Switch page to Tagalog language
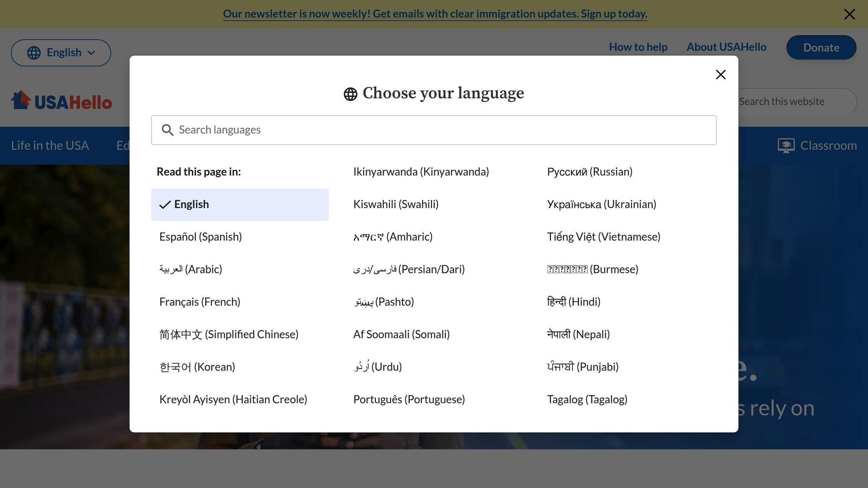This screenshot has height=488, width=868. coord(587,399)
